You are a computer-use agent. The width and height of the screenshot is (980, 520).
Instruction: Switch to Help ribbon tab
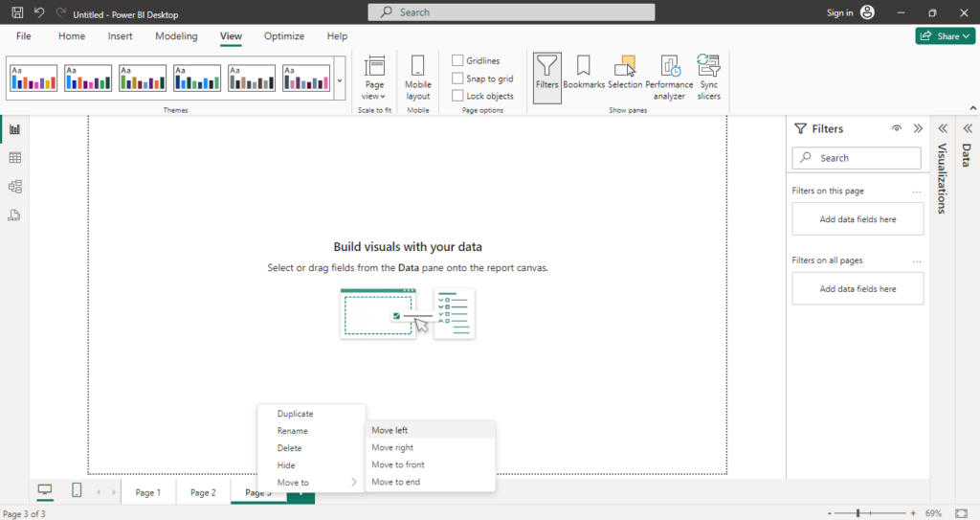click(x=337, y=36)
